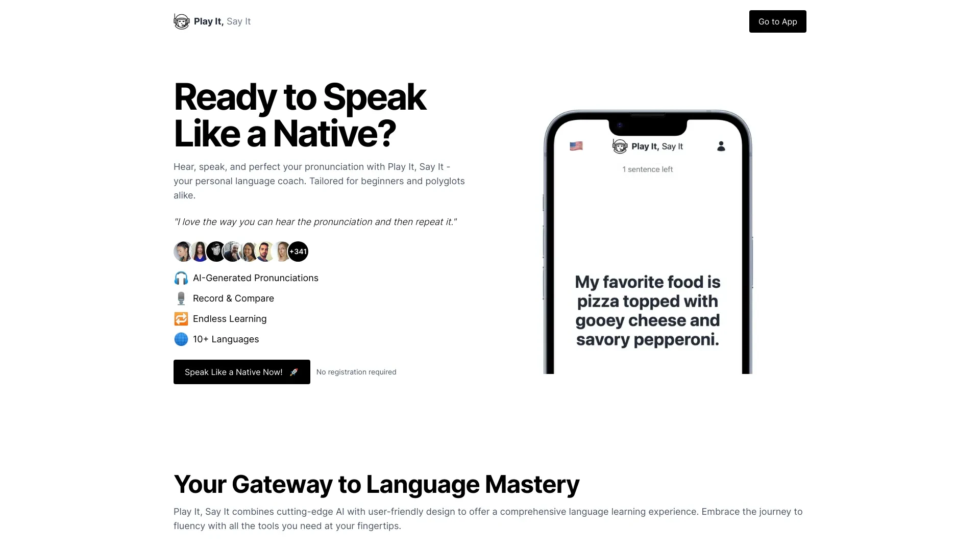The image size is (980, 551).
Task: Select the user avatar group cluster
Action: point(241,252)
